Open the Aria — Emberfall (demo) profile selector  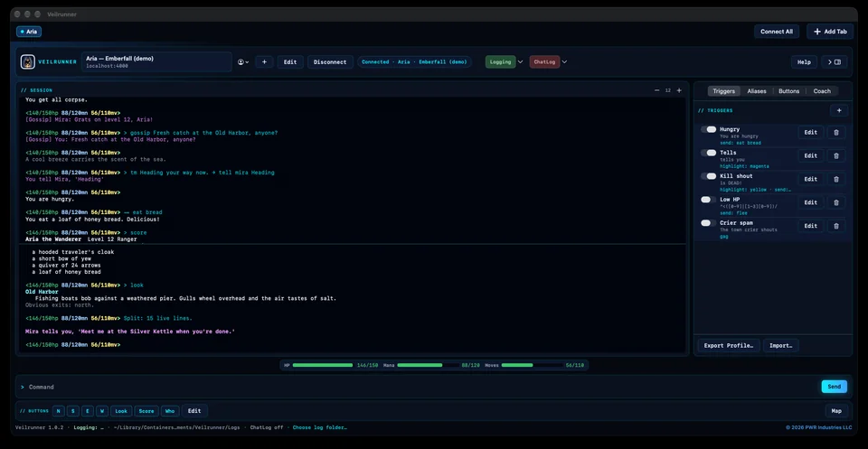point(156,62)
